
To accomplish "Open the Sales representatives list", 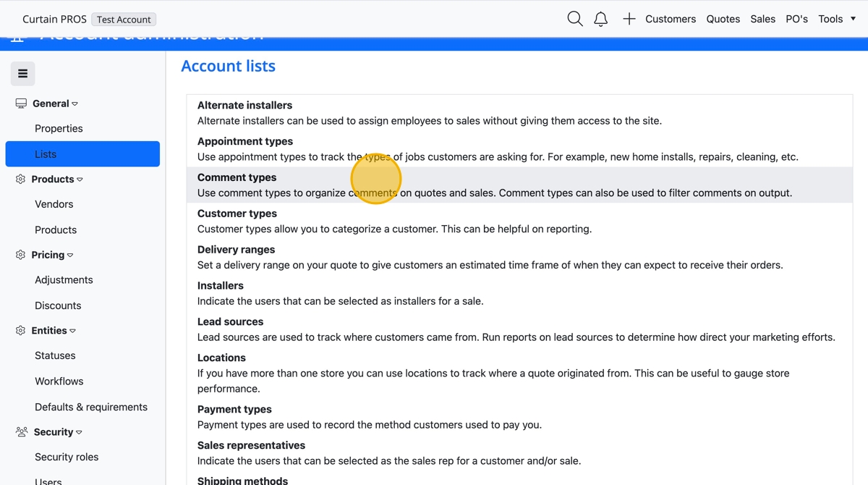I will [x=519, y=453].
